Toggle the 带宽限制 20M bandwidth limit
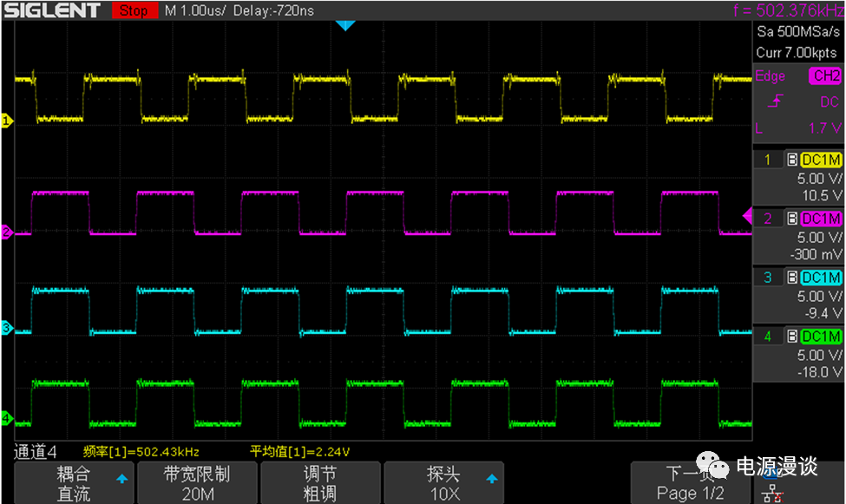The height and width of the screenshot is (504, 846). coord(197,483)
